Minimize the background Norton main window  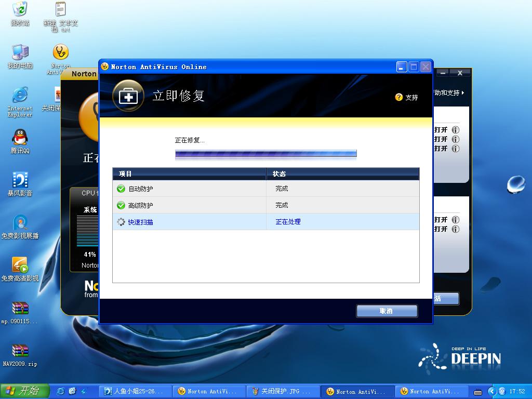(x=443, y=73)
